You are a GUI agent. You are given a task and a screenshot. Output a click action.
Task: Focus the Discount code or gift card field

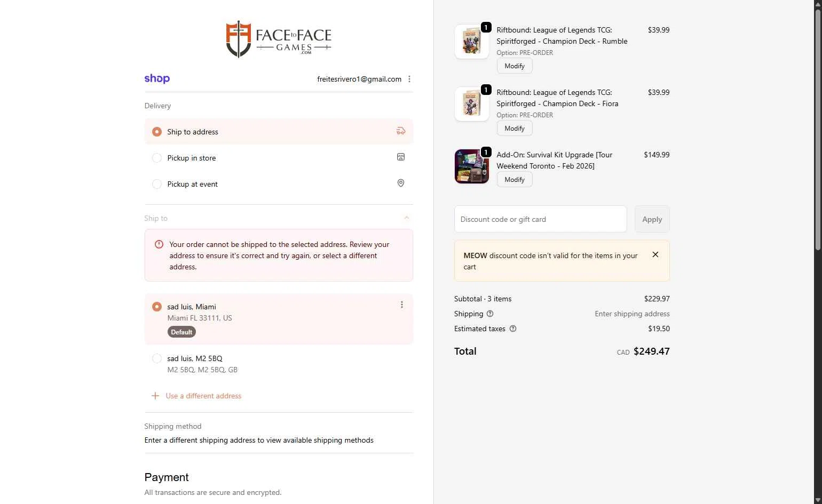[540, 219]
